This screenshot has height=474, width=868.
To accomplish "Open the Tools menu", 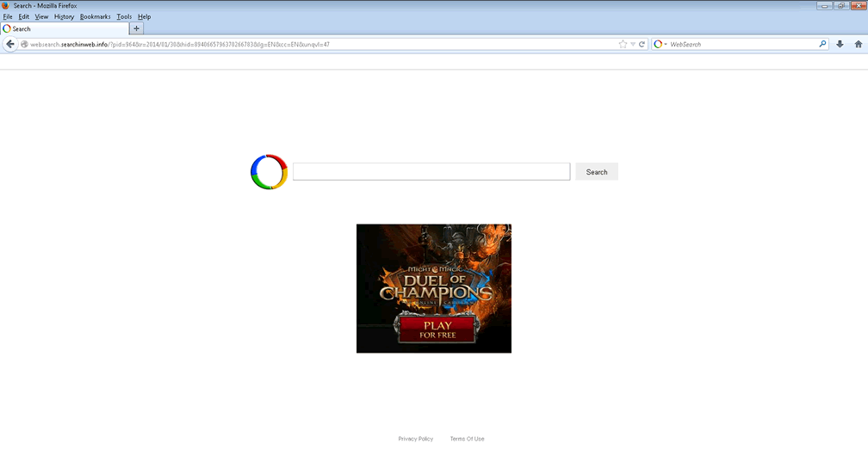I will point(124,16).
